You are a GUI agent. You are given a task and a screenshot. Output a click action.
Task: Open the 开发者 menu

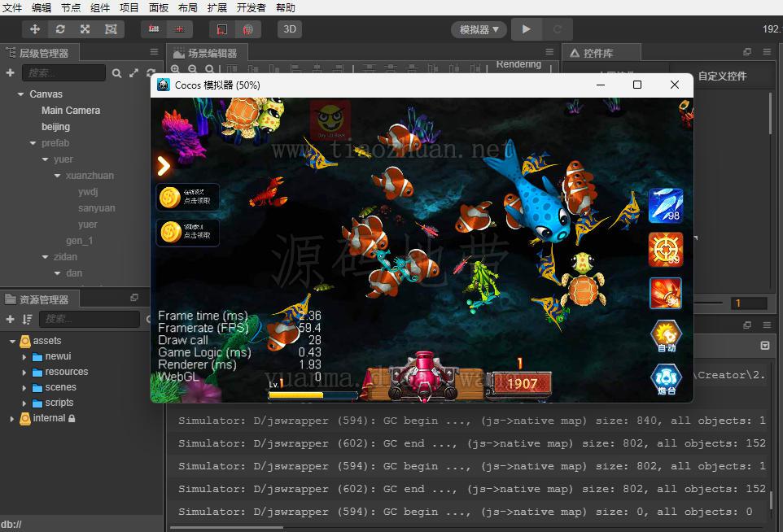coord(252,8)
